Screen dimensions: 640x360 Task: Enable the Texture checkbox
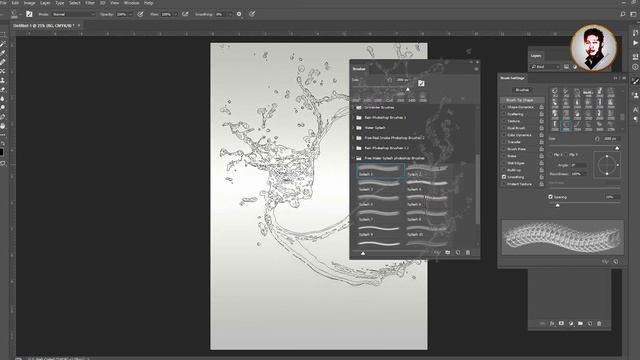504,121
